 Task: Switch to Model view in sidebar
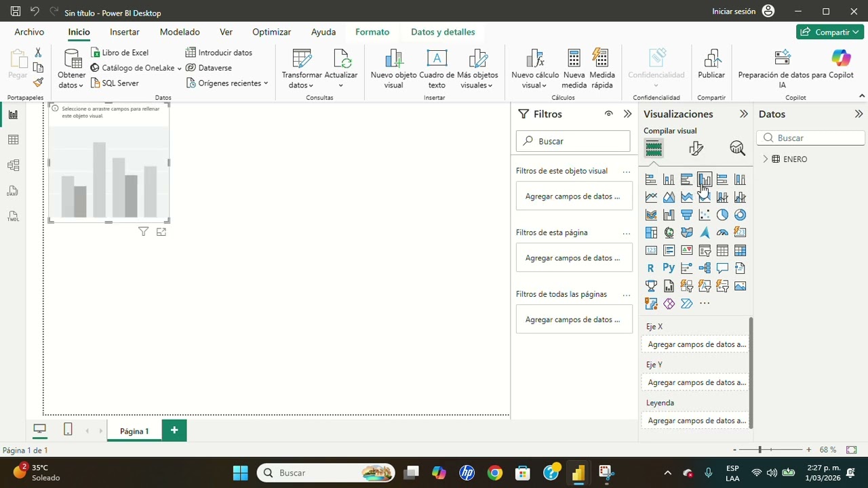click(x=13, y=165)
